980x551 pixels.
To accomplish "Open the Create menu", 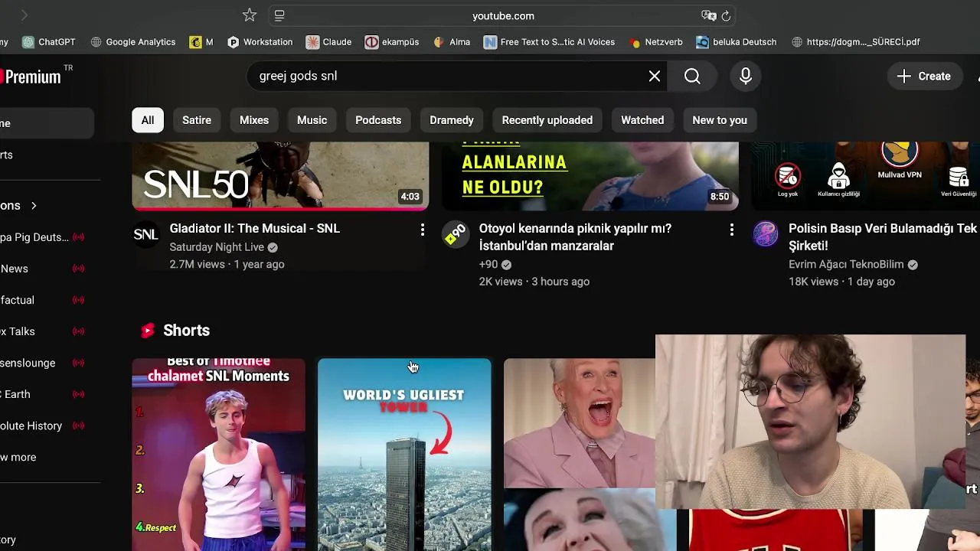I will (x=924, y=76).
